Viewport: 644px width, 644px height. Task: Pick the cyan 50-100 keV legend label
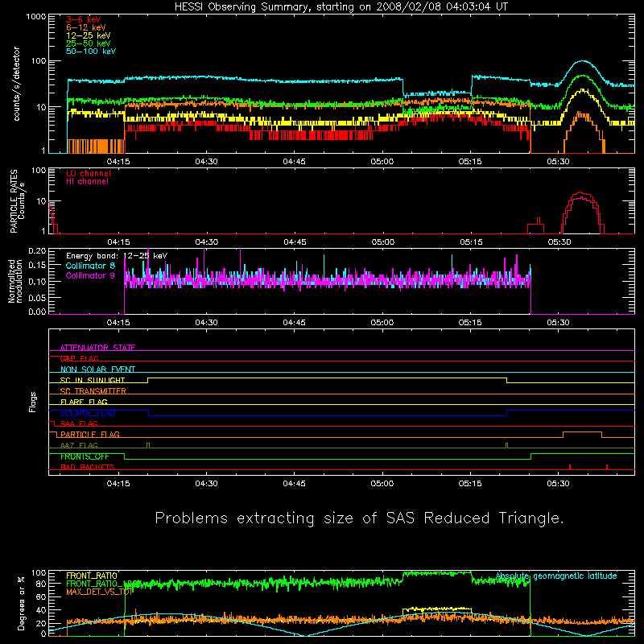pos(91,52)
